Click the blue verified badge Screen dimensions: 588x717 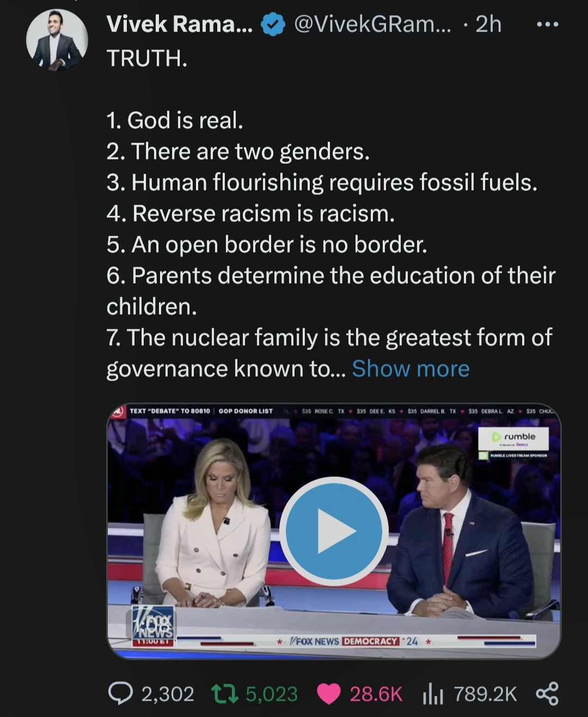pos(273,24)
